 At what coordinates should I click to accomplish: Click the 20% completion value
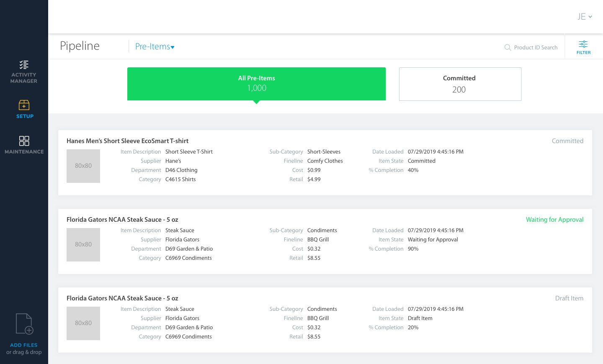coord(413,328)
